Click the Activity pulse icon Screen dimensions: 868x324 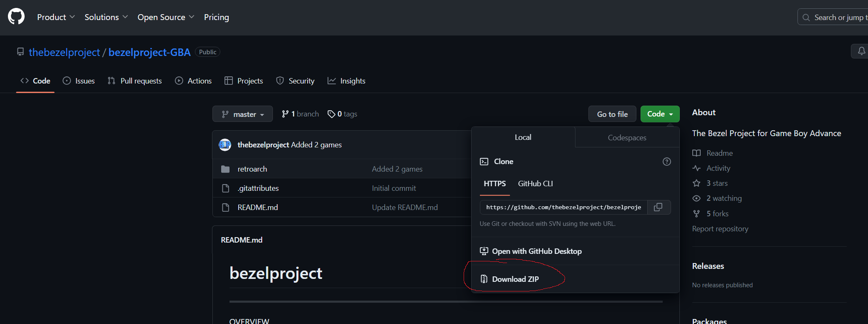(696, 168)
